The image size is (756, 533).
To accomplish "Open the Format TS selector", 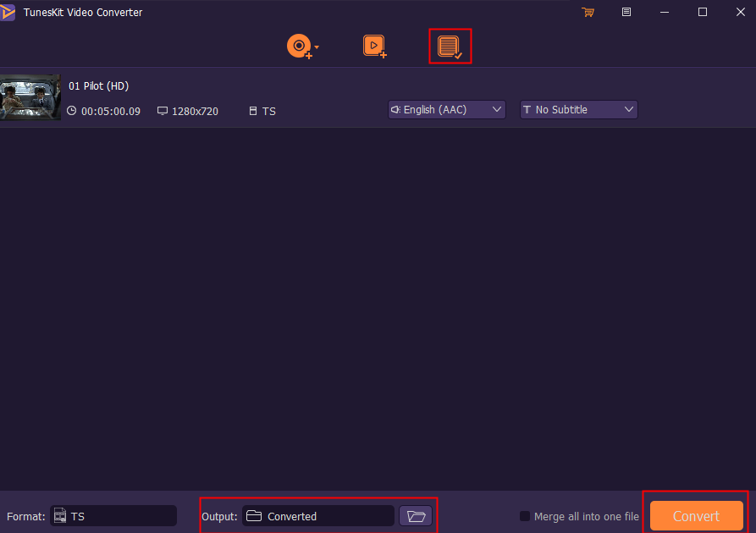I will click(113, 516).
